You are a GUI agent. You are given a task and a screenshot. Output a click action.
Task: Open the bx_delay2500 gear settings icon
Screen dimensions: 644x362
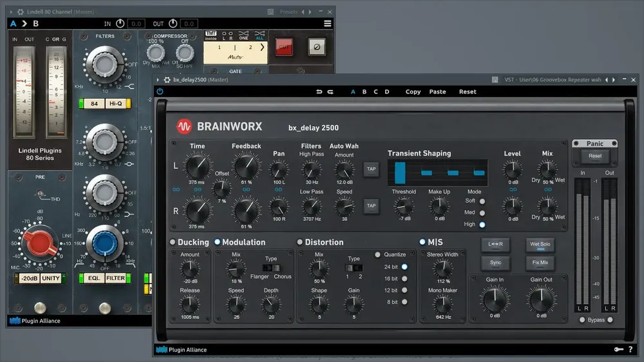(167, 80)
